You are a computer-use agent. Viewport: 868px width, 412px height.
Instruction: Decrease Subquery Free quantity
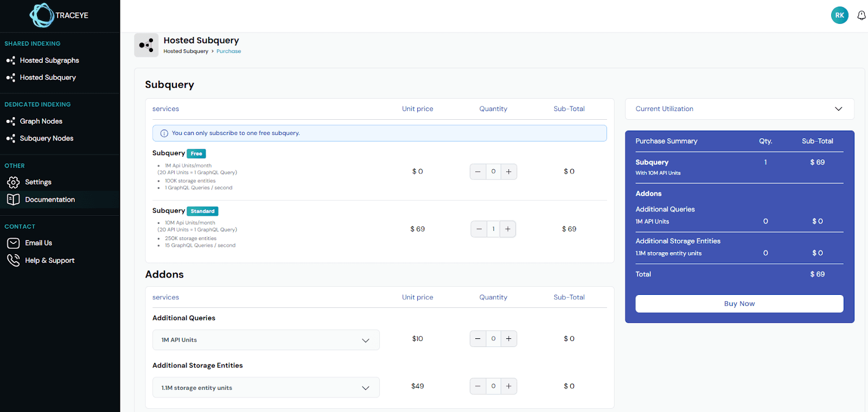coord(478,172)
